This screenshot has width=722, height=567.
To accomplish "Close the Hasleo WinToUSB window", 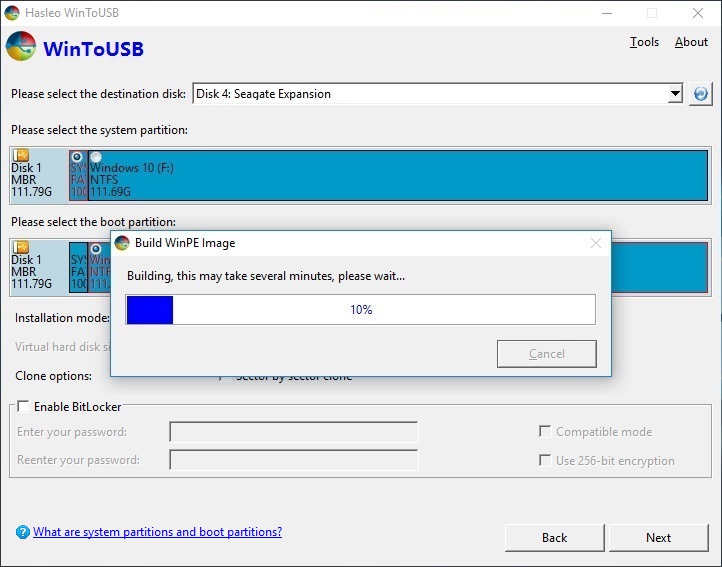I will point(698,13).
